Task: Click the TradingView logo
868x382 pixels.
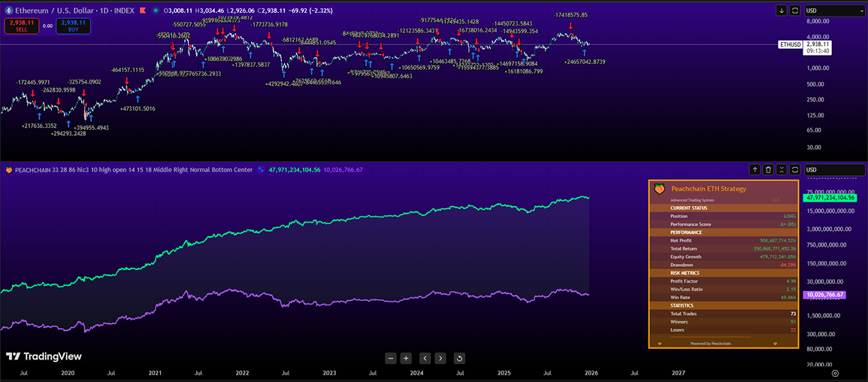Action: pos(44,356)
